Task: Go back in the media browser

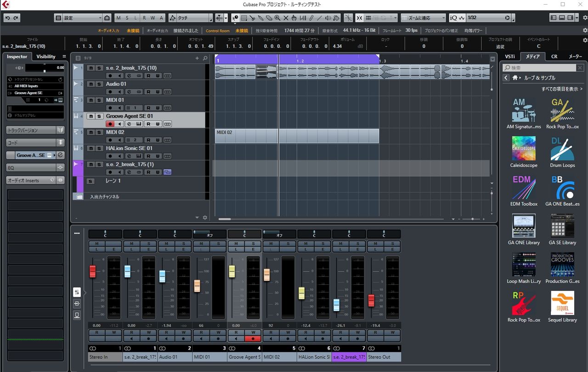Action: click(x=506, y=78)
